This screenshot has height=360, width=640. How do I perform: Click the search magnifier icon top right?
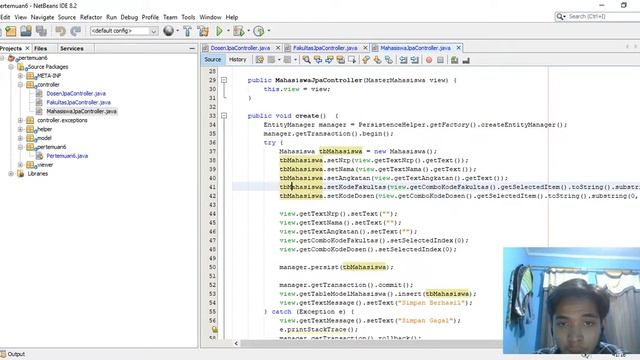coord(560,16)
